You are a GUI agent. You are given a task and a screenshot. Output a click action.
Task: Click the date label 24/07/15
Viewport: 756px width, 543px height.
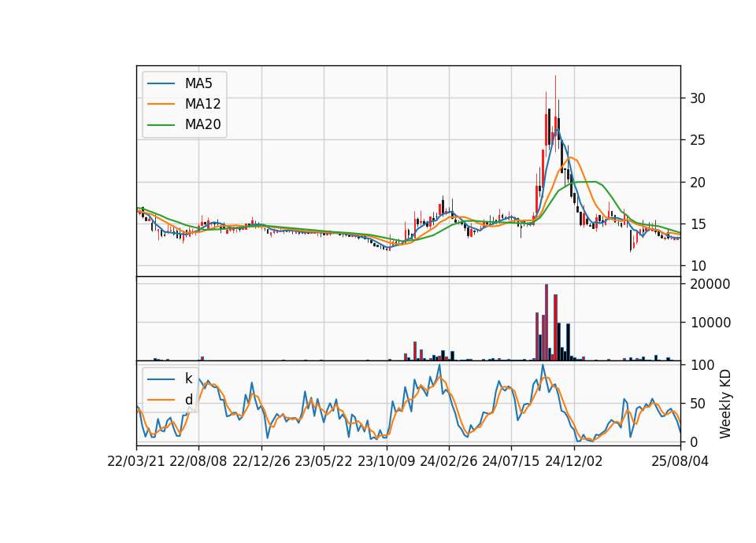click(x=511, y=461)
